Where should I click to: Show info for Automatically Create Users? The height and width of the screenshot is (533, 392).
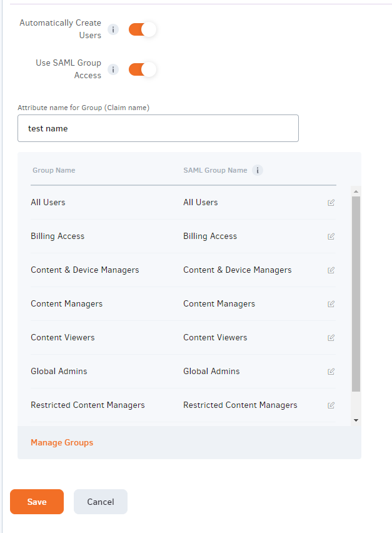(x=113, y=29)
